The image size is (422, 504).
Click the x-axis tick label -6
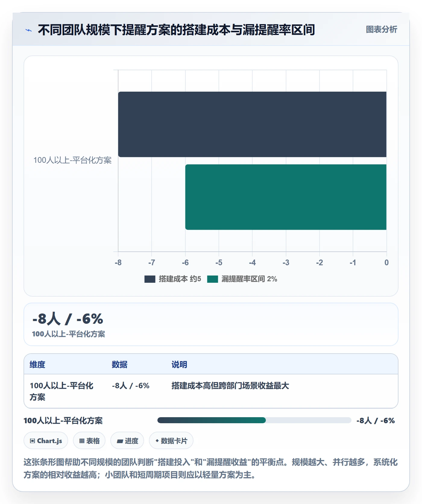pyautogui.click(x=185, y=263)
